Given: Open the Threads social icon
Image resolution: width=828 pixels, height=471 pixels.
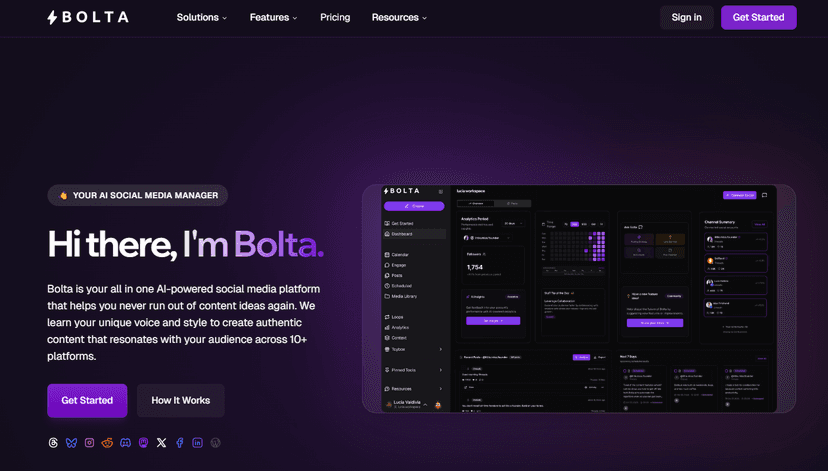Looking at the screenshot, I should click(x=53, y=443).
